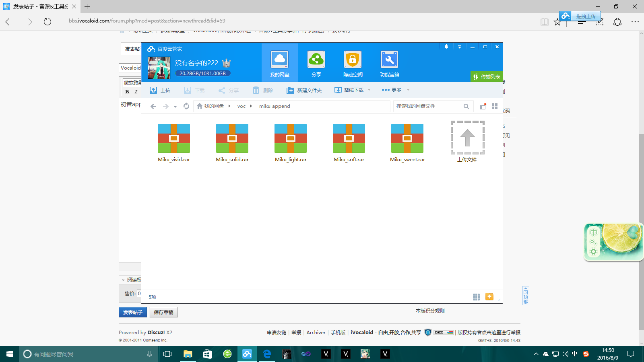
Task: Click the calendar-style view icon beside search
Action: [483, 106]
